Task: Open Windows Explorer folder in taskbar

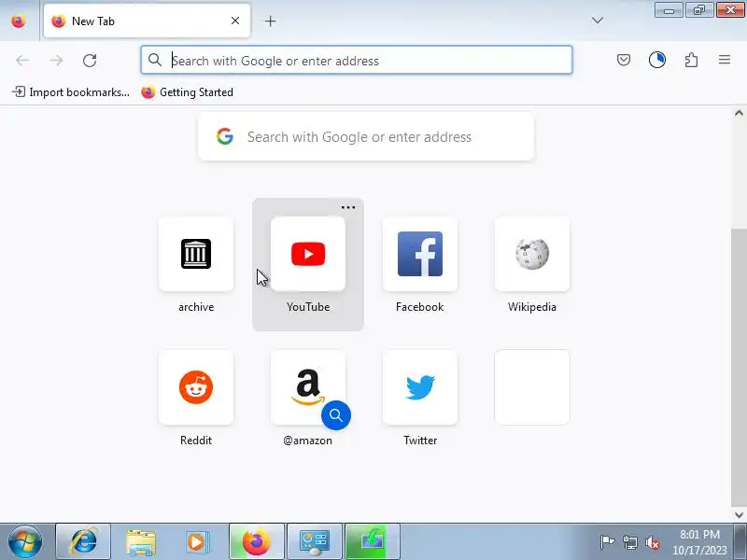Action: (141, 542)
